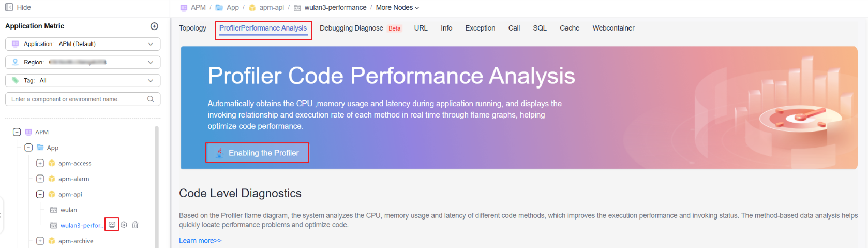Collapse the App folder node
Screen dimensions: 868x248
[x=28, y=148]
